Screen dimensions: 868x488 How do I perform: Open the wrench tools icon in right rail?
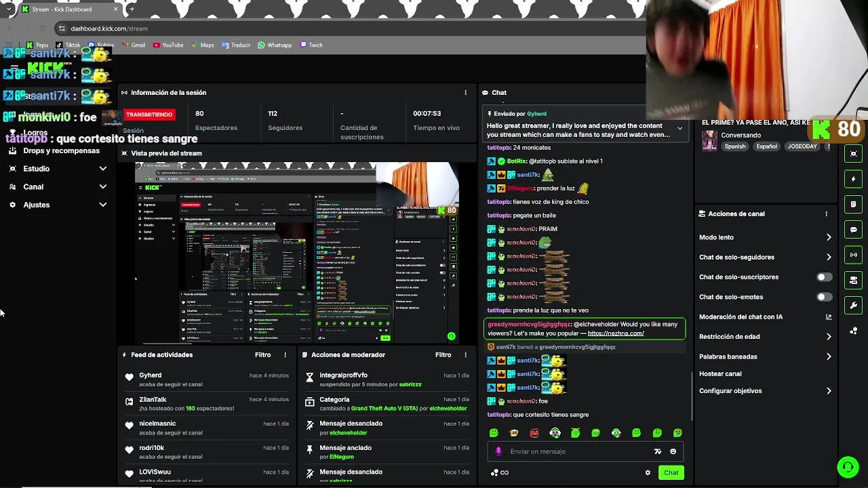click(x=854, y=306)
